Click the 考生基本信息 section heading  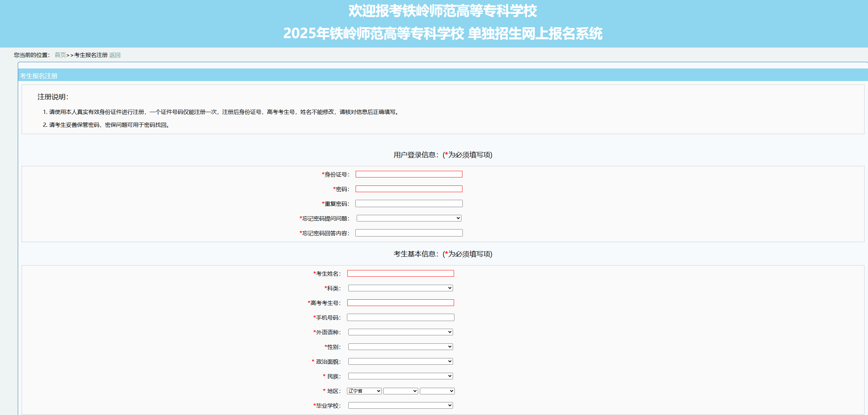click(x=443, y=254)
